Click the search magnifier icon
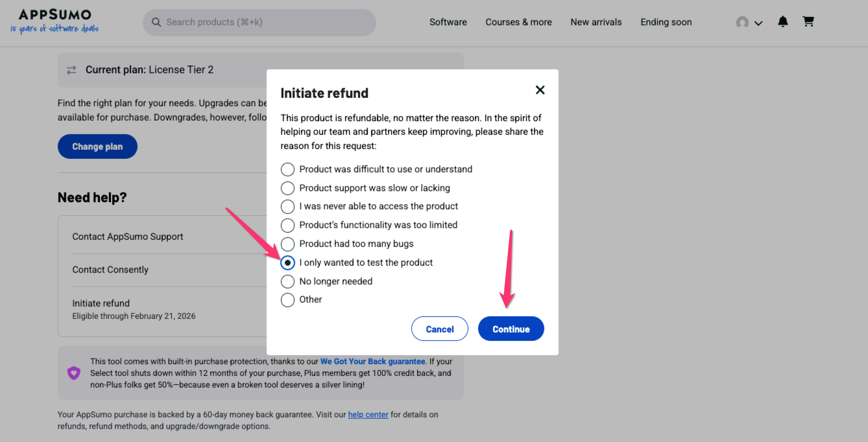 [x=156, y=22]
